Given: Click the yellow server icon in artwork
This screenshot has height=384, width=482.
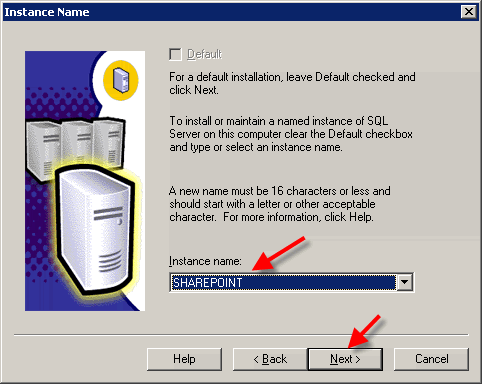Looking at the screenshot, I should pos(121,80).
